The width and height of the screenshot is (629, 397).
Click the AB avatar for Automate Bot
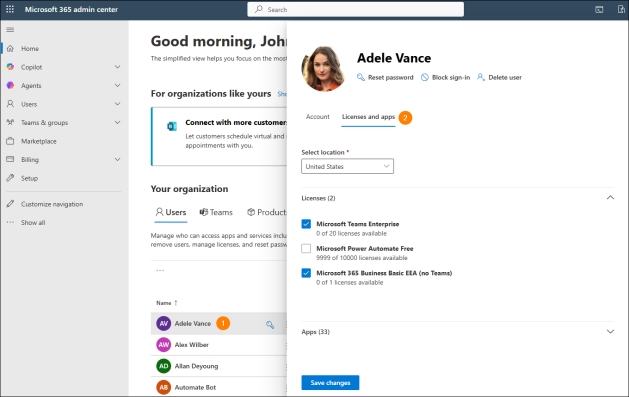164,387
